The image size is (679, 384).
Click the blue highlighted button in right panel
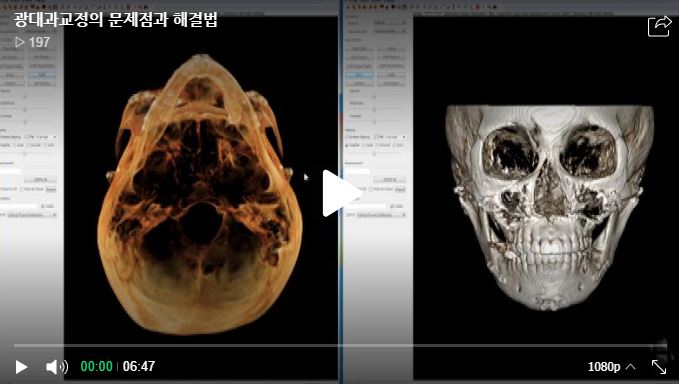[x=359, y=75]
